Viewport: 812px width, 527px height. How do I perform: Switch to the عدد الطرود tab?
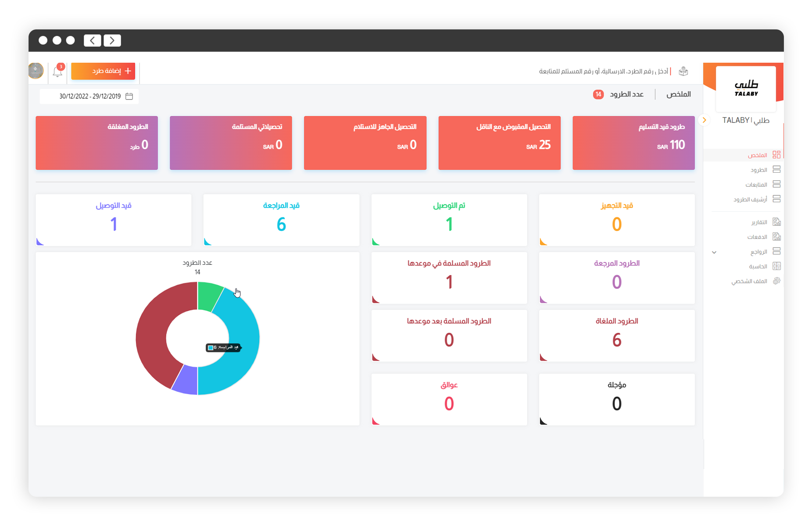[626, 94]
